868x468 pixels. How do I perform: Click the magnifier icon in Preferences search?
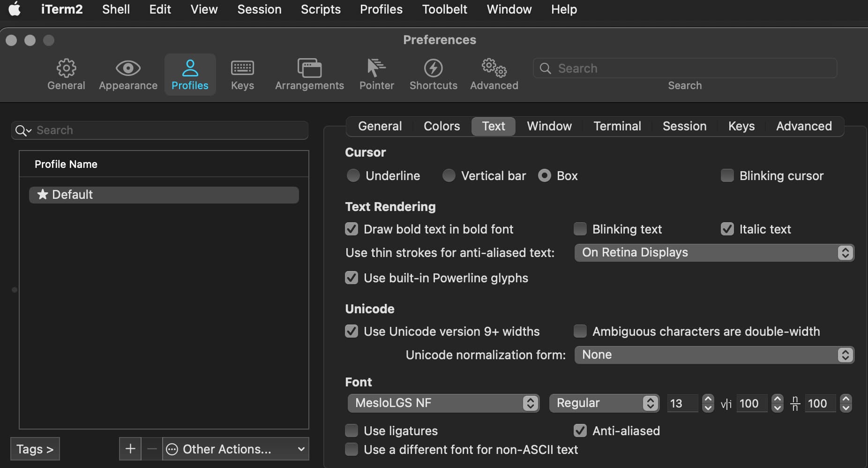click(545, 68)
